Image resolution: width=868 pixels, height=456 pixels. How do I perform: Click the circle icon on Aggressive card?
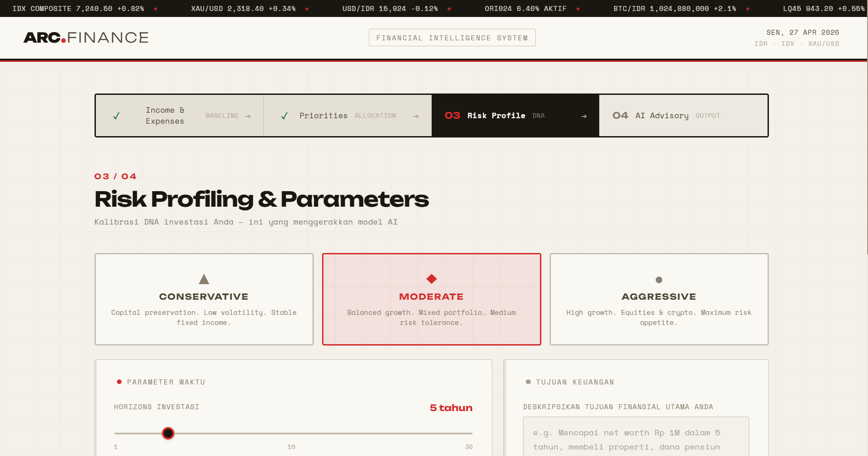pos(658,279)
